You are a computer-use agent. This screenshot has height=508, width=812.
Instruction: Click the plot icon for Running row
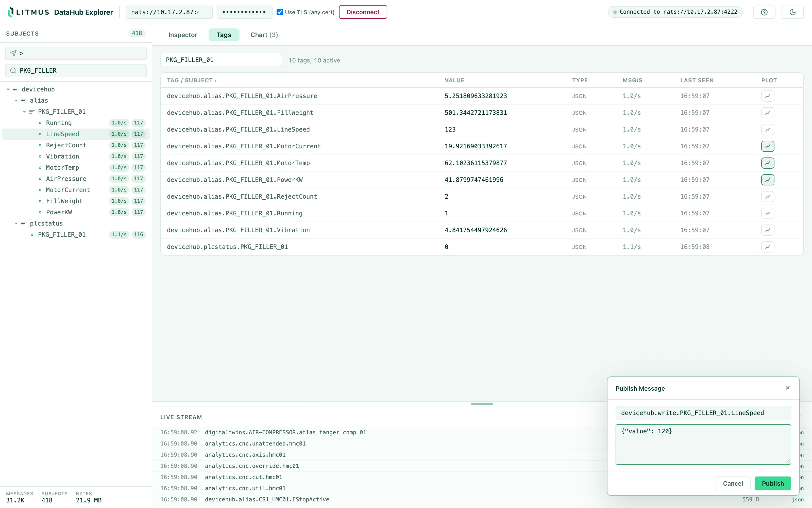[x=768, y=213]
